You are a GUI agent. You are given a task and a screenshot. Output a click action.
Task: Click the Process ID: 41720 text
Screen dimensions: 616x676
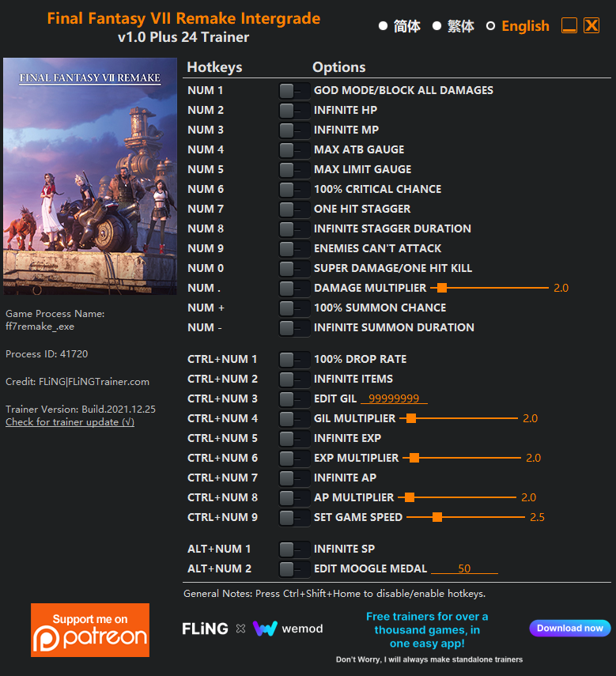pyautogui.click(x=47, y=354)
